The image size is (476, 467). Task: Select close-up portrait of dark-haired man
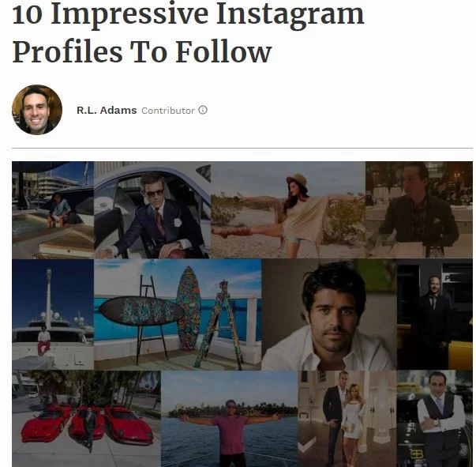[329, 314]
